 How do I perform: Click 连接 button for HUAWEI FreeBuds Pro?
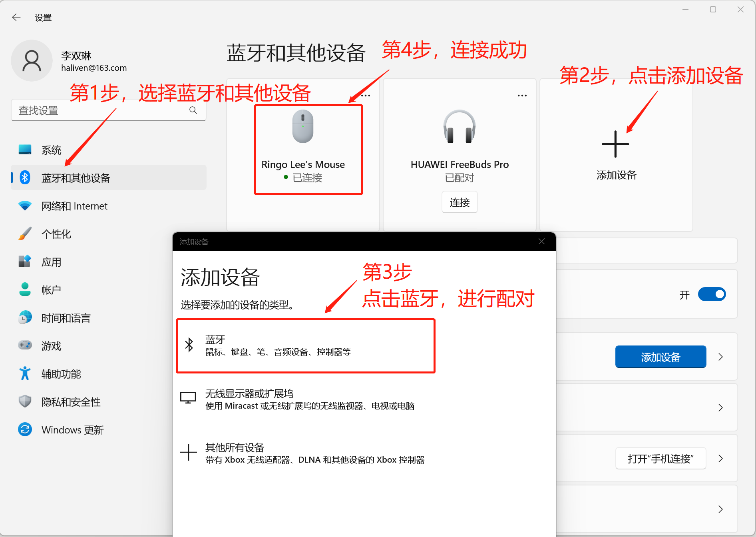pyautogui.click(x=460, y=203)
